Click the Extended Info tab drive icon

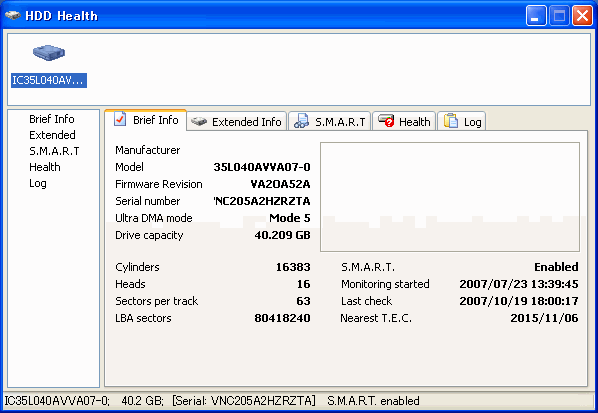click(x=199, y=122)
